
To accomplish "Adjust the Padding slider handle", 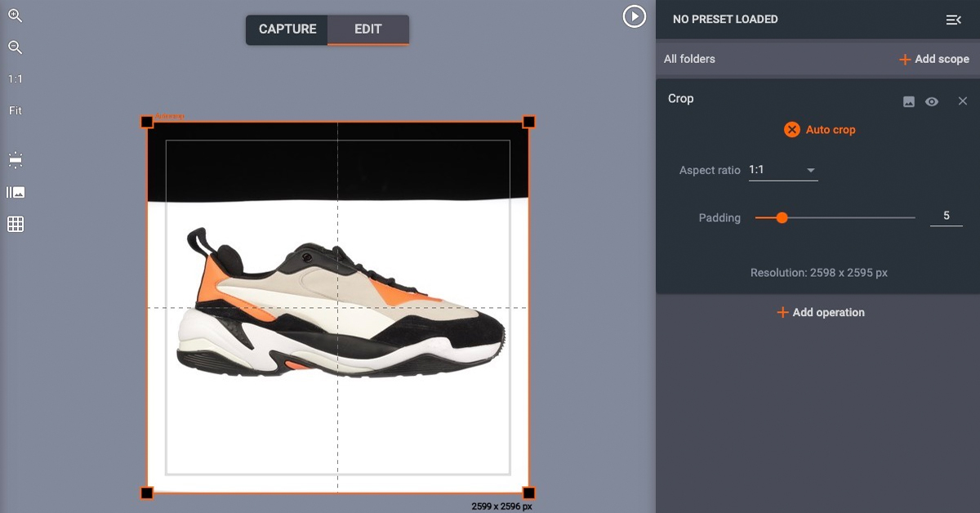I will coord(782,218).
